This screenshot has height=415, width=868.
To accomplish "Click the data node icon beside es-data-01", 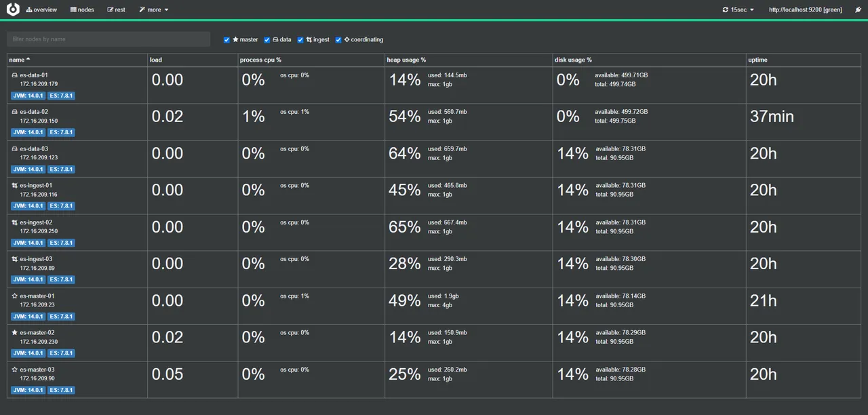I will click(14, 75).
